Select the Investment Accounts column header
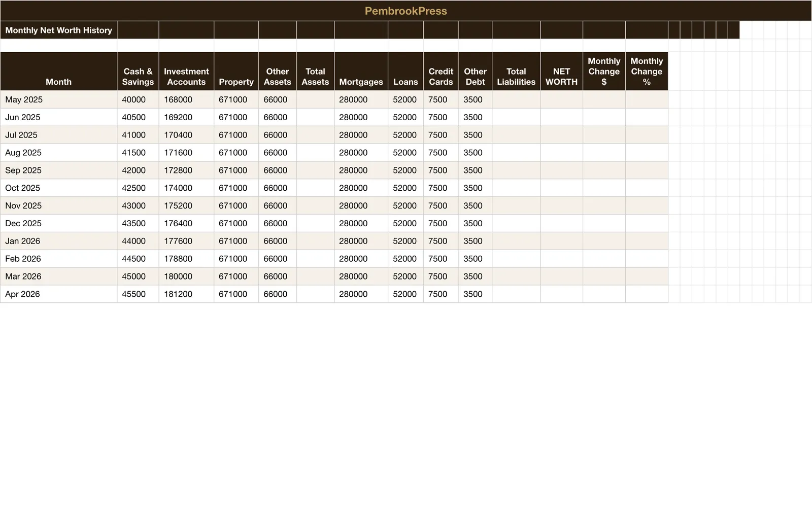Image resolution: width=812 pixels, height=522 pixels. coord(186,72)
